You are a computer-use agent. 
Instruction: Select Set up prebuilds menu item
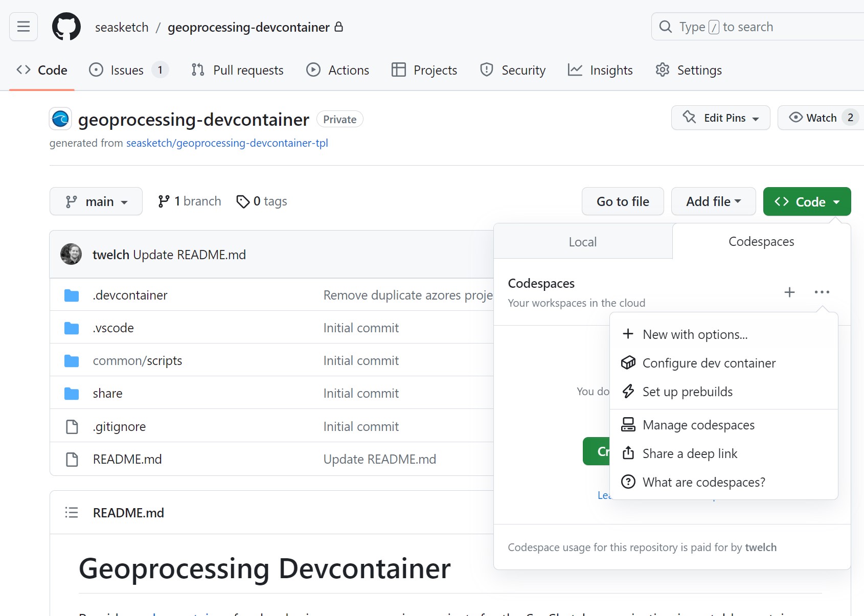coord(724,392)
